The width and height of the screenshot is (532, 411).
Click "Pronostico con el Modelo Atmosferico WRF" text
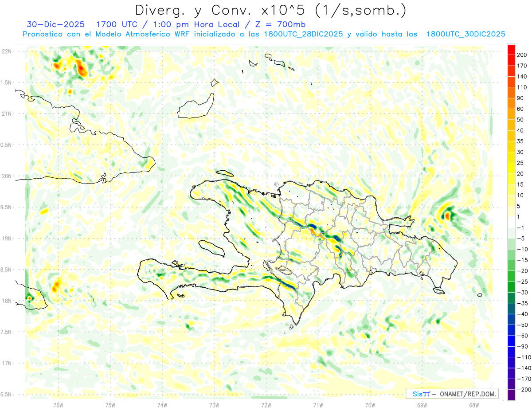click(x=106, y=34)
